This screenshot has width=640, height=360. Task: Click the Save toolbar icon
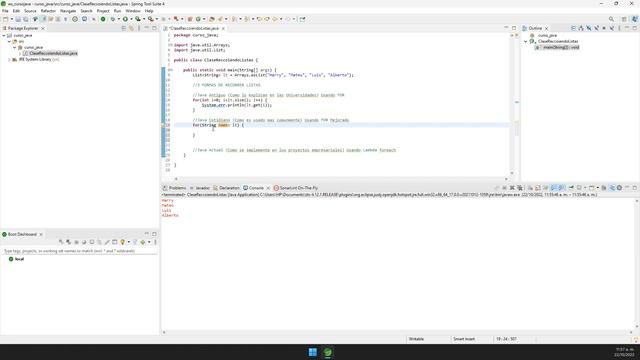[18, 19]
